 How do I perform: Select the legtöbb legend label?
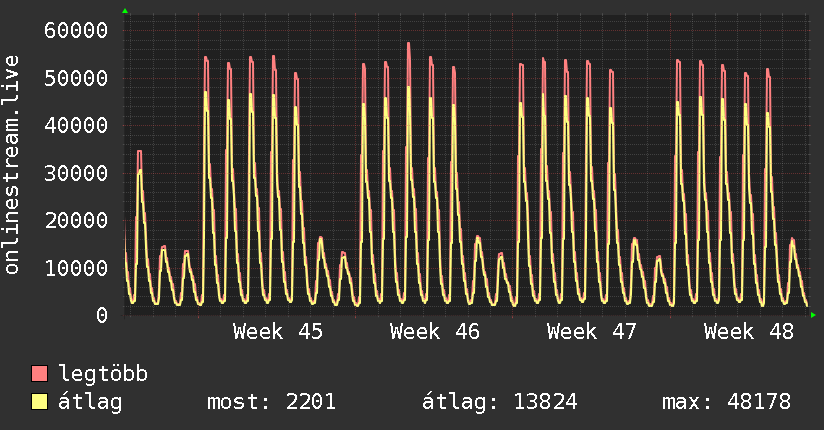tap(103, 373)
